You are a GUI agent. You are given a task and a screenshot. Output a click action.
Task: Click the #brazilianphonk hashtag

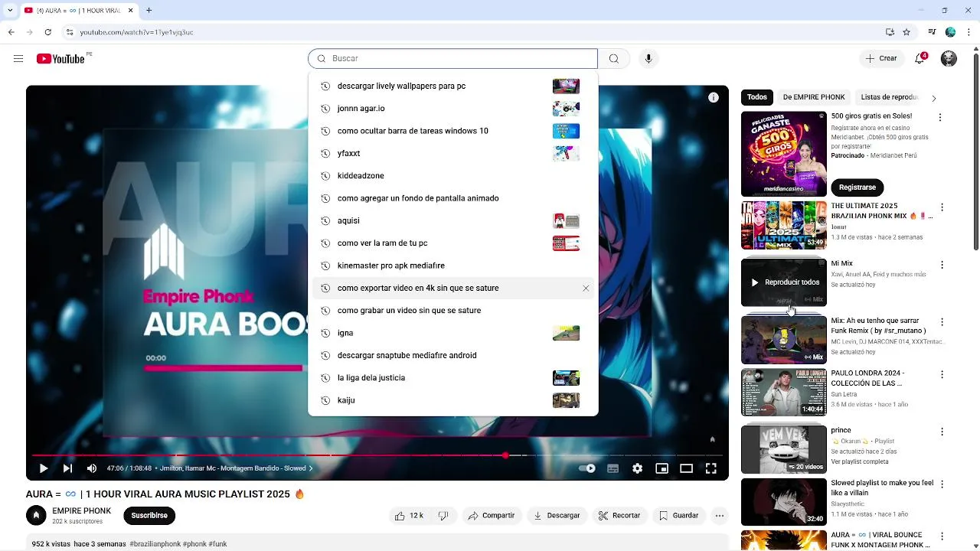155,544
